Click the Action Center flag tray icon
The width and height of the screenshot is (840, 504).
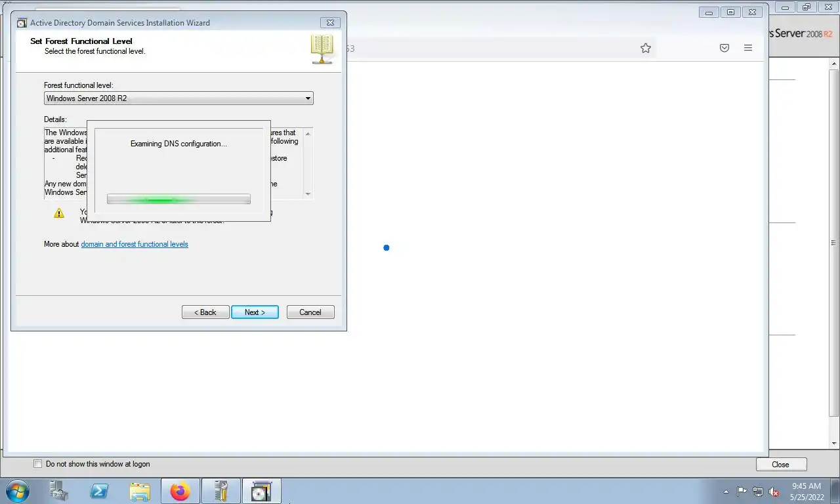[x=742, y=492]
